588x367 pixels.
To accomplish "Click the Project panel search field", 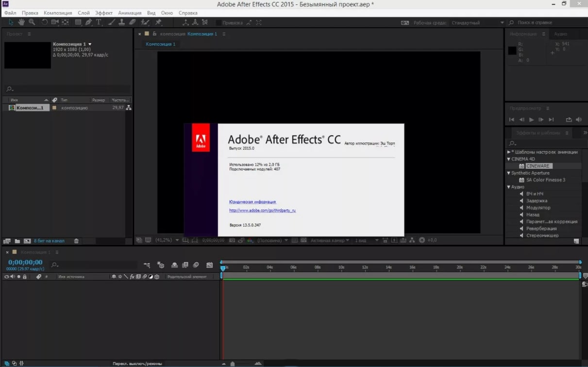I will point(67,89).
